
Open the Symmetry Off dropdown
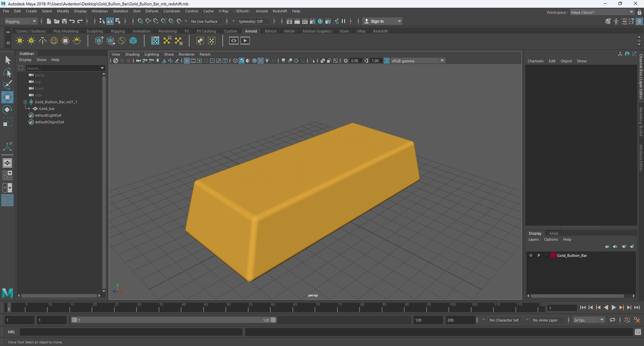[x=254, y=21]
